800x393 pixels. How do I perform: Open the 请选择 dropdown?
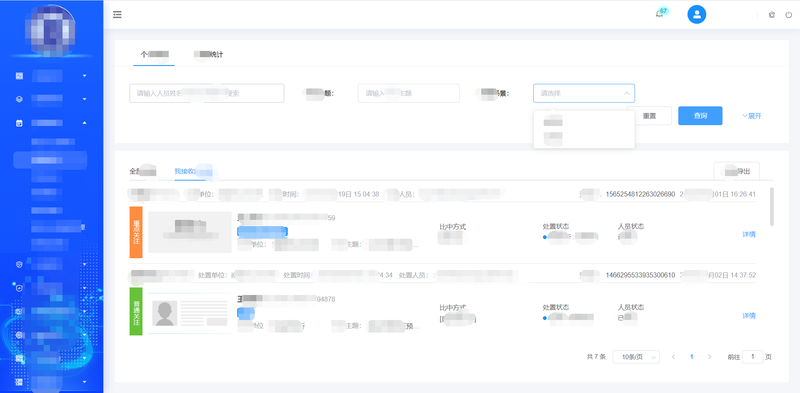pos(584,93)
